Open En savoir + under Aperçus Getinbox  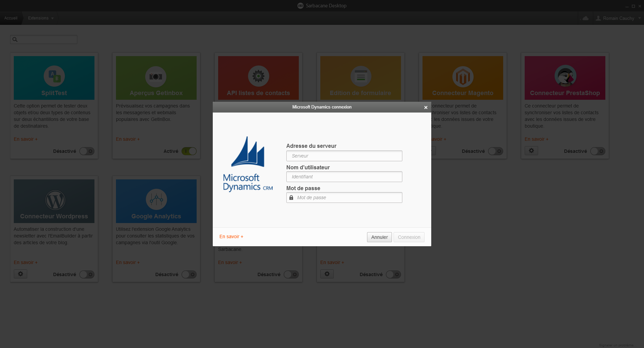pos(128,139)
